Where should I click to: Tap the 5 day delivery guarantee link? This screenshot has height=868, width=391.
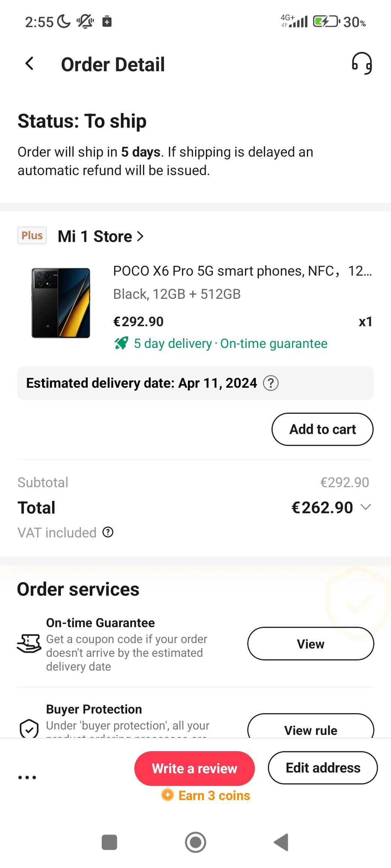pyautogui.click(x=230, y=343)
